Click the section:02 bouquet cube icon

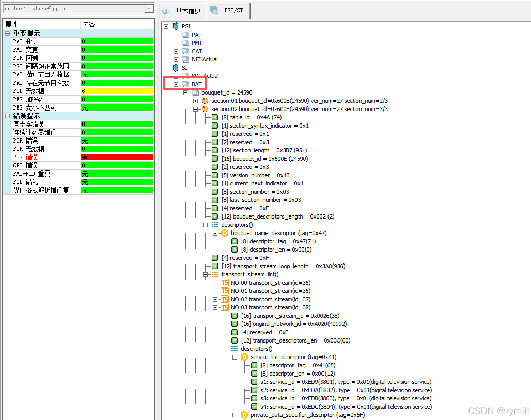pyautogui.click(x=205, y=109)
